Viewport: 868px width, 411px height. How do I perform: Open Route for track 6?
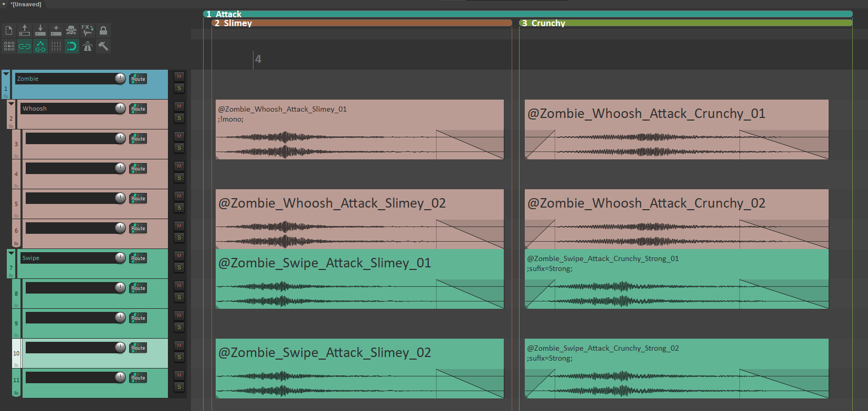tap(138, 228)
